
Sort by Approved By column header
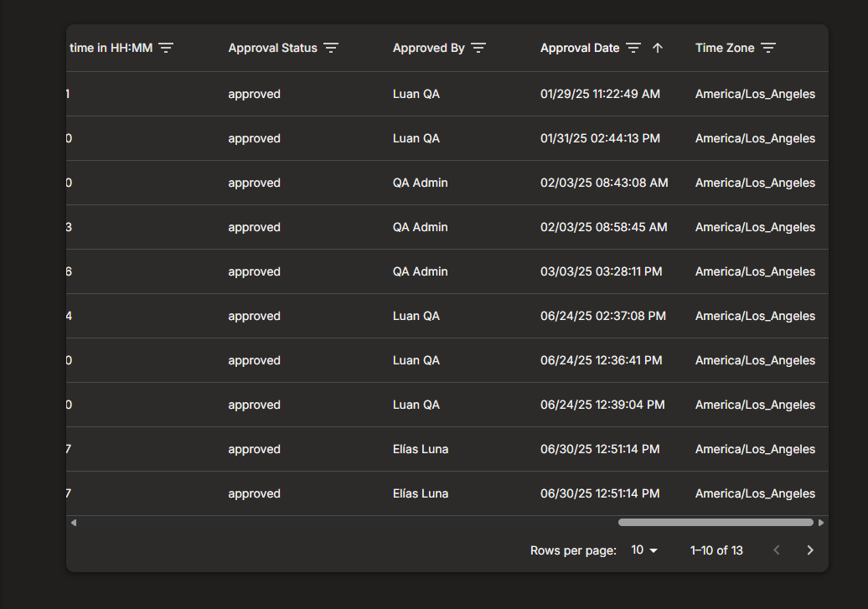click(x=429, y=48)
